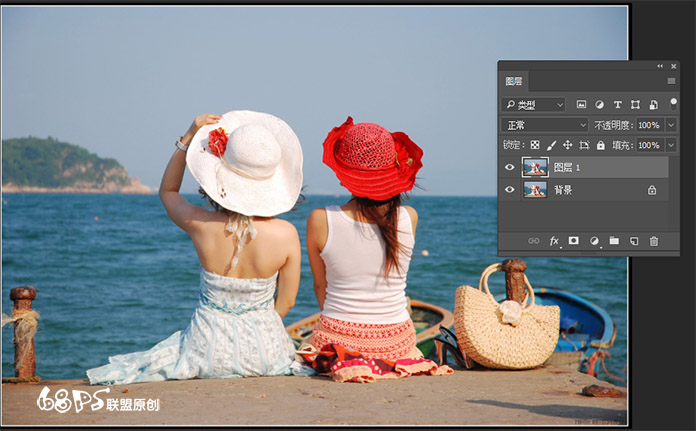696x431 pixels.
Task: Select the 图层 panel tab
Action: pyautogui.click(x=513, y=81)
